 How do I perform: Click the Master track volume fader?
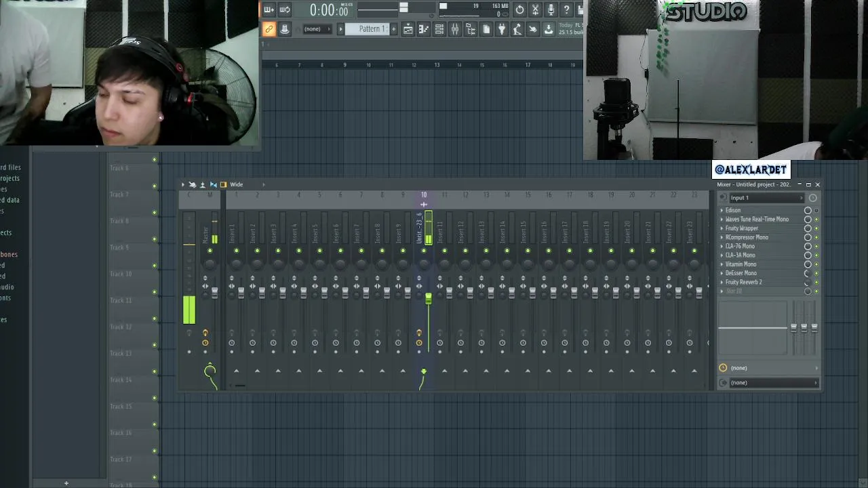tap(215, 292)
